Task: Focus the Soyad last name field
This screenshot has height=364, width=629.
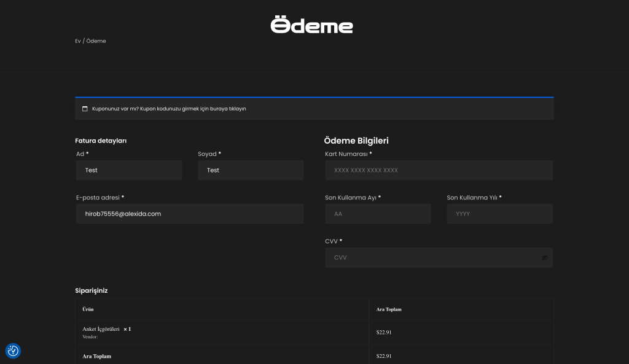Action: pyautogui.click(x=251, y=170)
